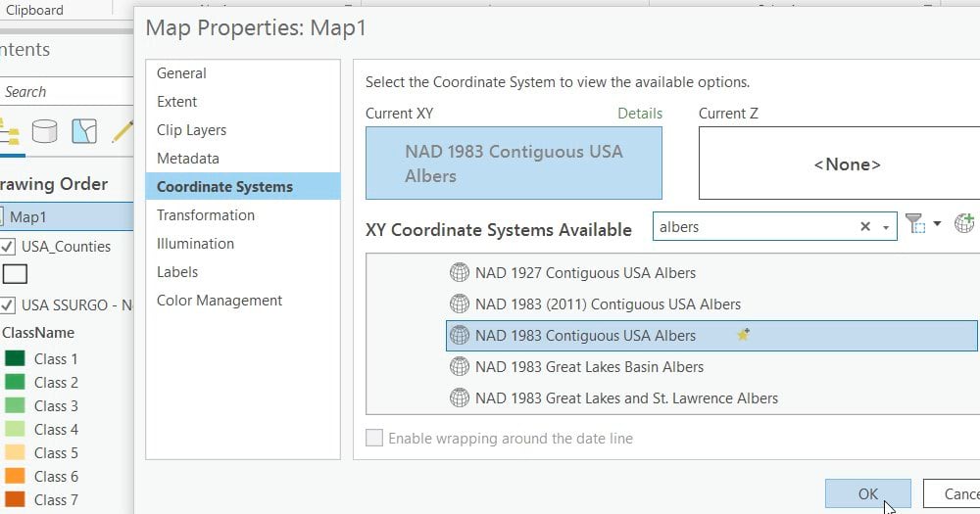The height and width of the screenshot is (514, 980).
Task: Select NAD 1983 Great Lakes Basin Albers
Action: (589, 367)
